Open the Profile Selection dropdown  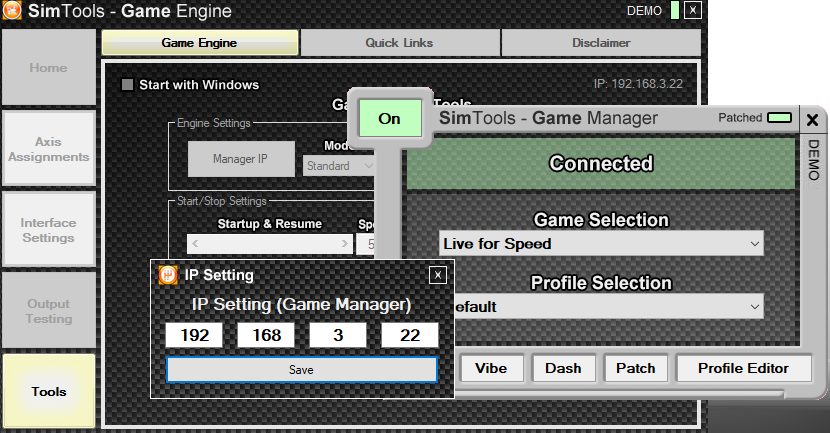pyautogui.click(x=609, y=306)
